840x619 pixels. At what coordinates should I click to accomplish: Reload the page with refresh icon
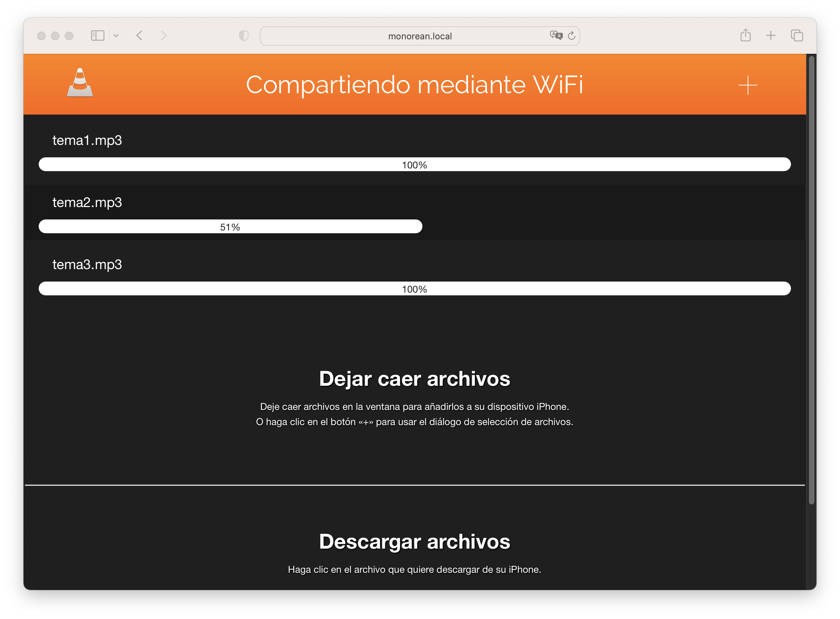(572, 36)
